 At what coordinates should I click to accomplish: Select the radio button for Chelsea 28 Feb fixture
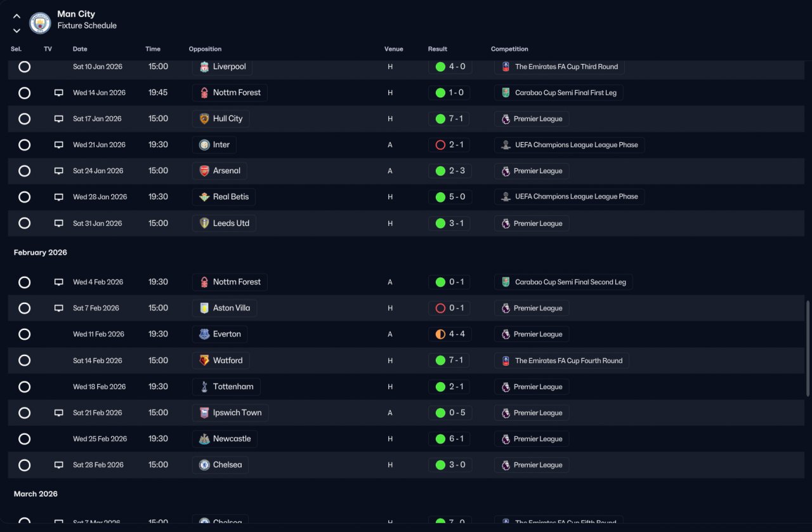(24, 465)
